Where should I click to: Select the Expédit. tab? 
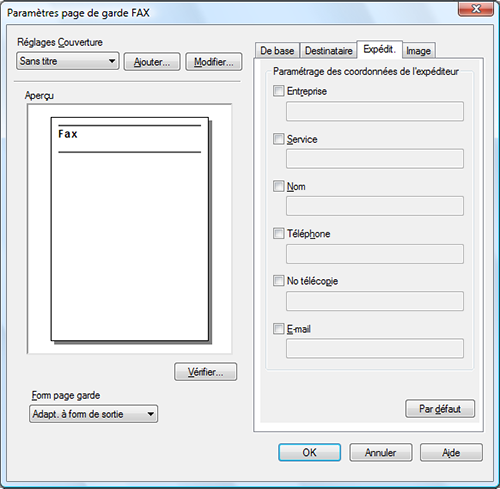(379, 49)
